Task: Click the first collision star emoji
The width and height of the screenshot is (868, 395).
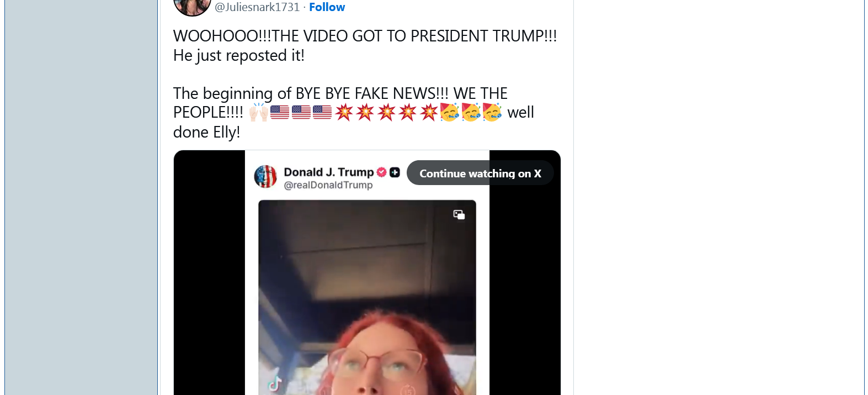Action: [x=344, y=112]
